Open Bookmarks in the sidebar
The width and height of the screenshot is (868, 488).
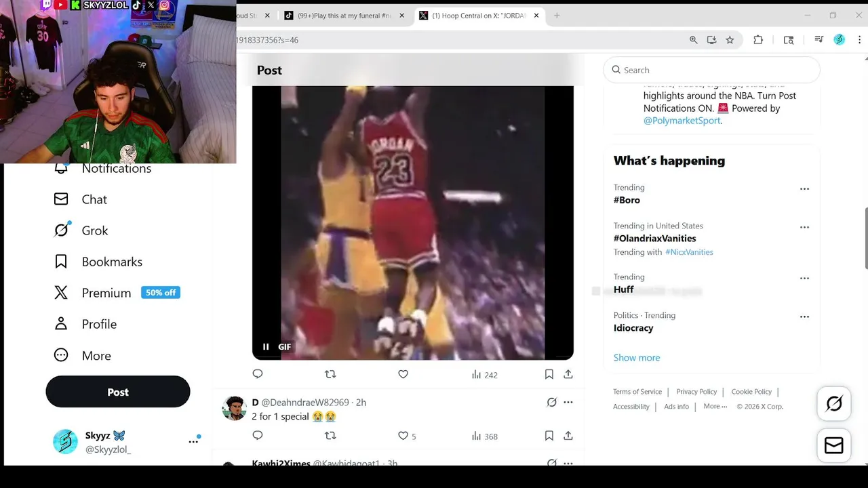[x=98, y=262]
